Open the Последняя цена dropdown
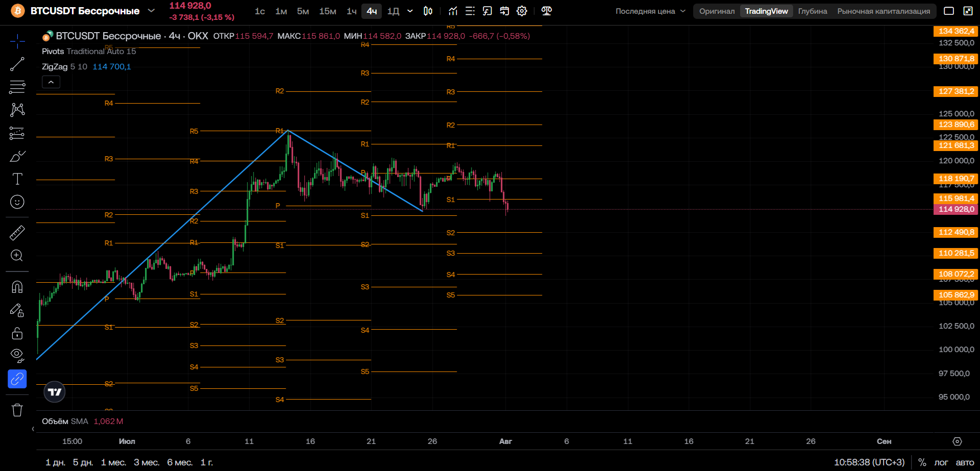The width and height of the screenshot is (980, 471). tap(651, 11)
